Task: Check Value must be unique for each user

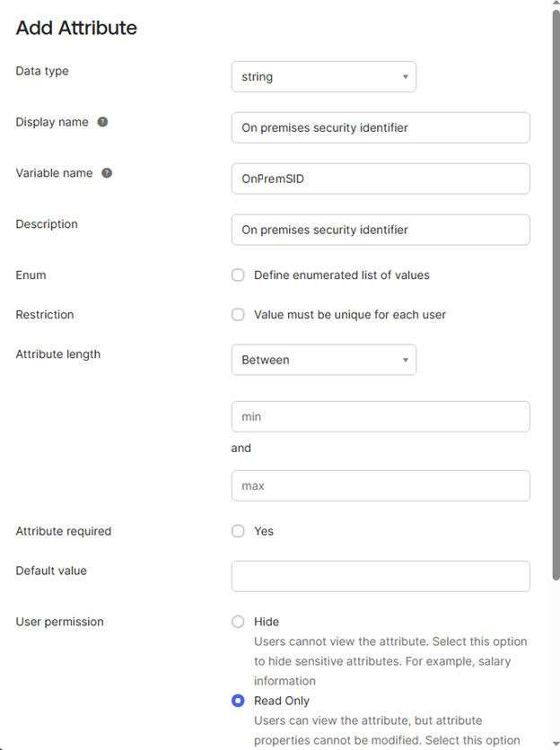Action: pyautogui.click(x=238, y=315)
